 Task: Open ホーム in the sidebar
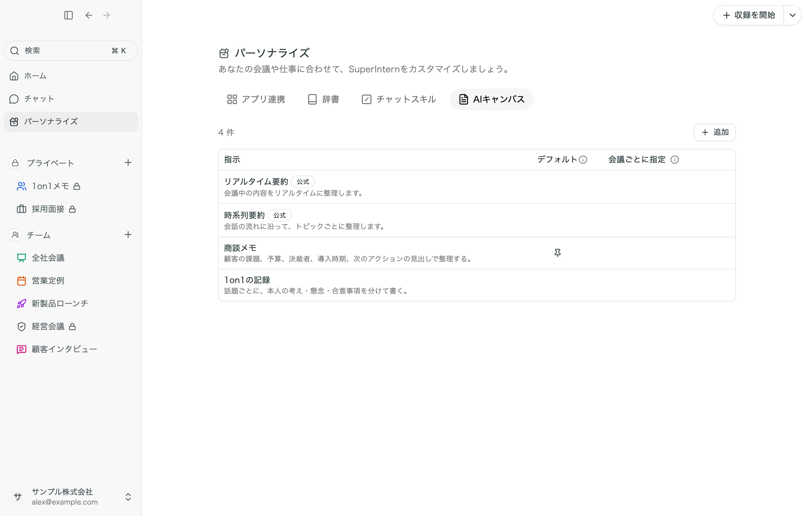[x=71, y=76]
